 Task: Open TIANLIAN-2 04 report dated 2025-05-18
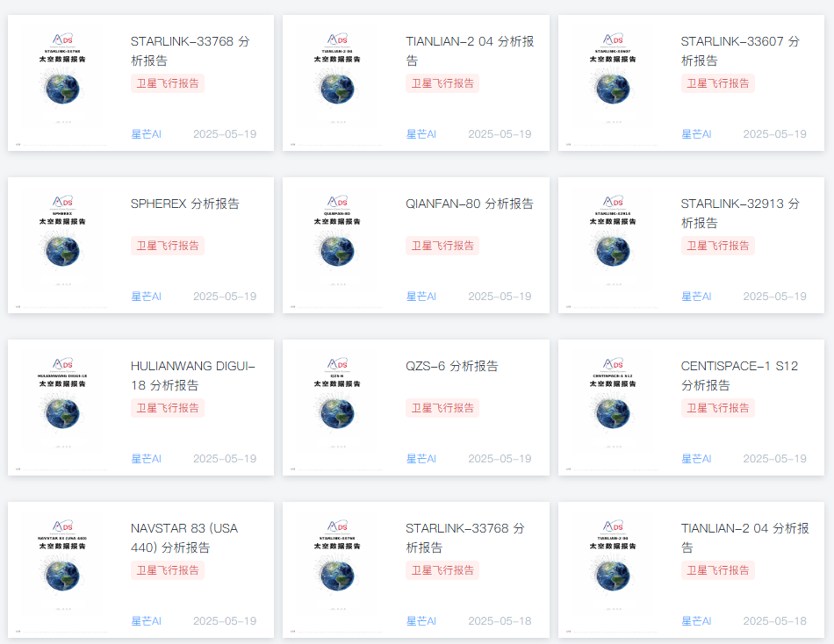(744, 538)
